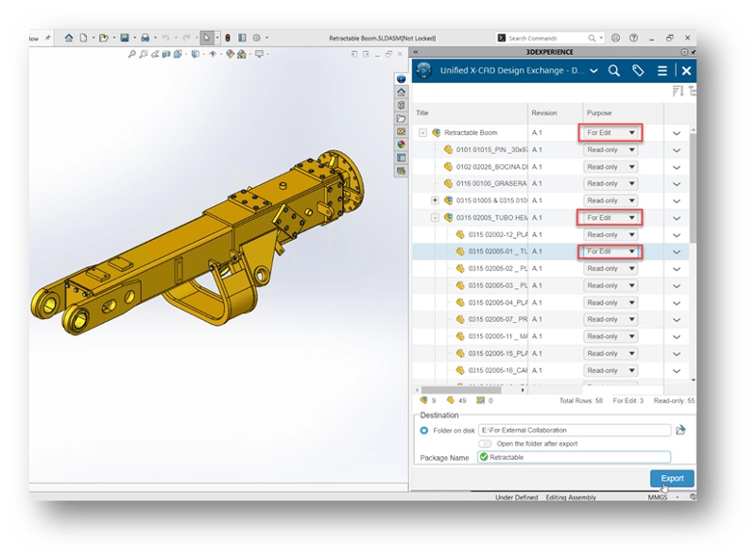Open Purpose dropdown for 0315 02005-01 row
This screenshot has height=560, width=756.
[610, 251]
